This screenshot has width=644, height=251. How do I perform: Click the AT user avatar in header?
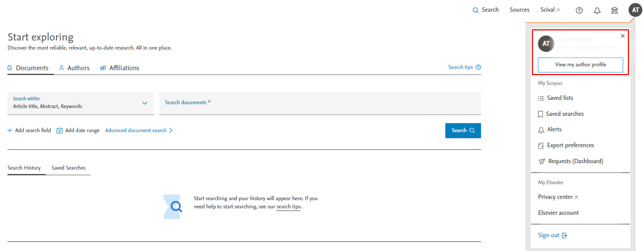pyautogui.click(x=636, y=10)
